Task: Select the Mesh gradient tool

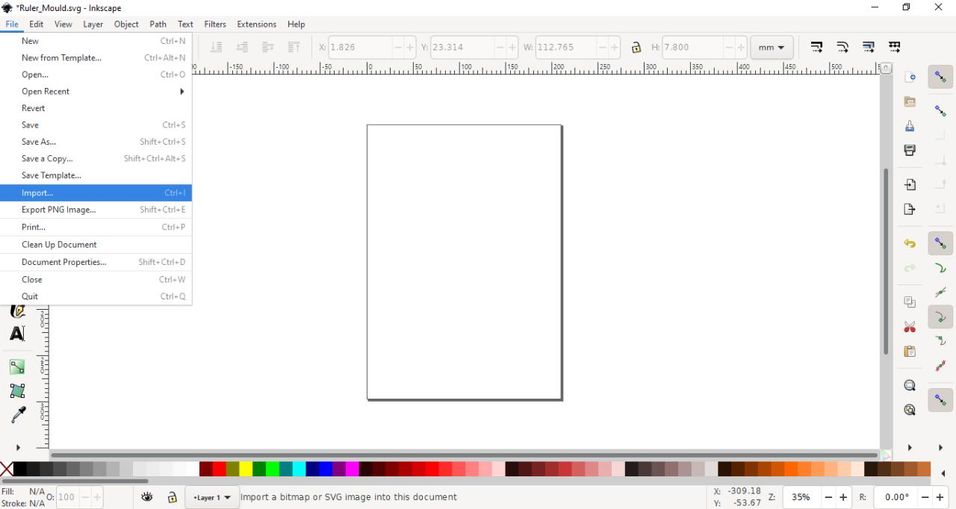Action: pos(17,391)
